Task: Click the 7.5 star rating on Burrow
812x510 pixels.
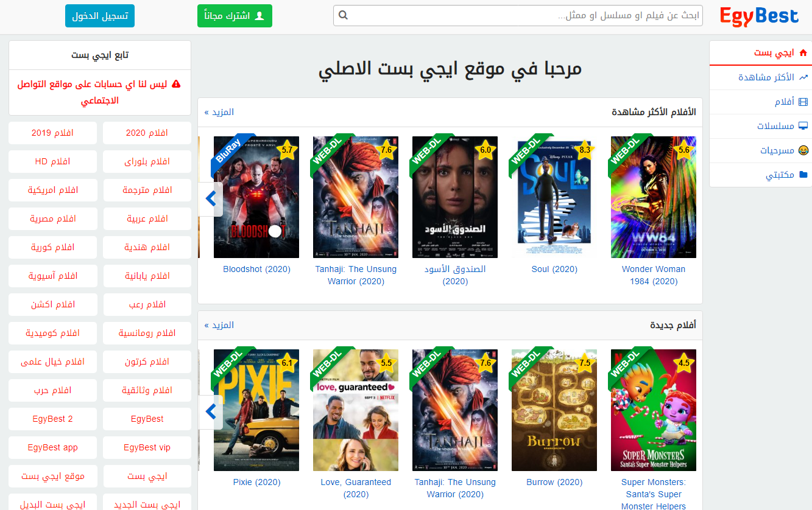Action: point(585,362)
